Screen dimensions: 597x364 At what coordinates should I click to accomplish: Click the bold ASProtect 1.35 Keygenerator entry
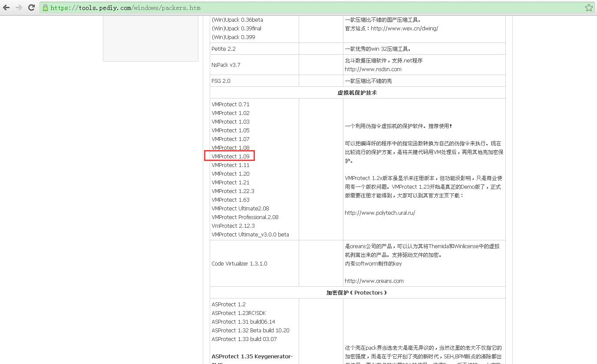(x=252, y=356)
